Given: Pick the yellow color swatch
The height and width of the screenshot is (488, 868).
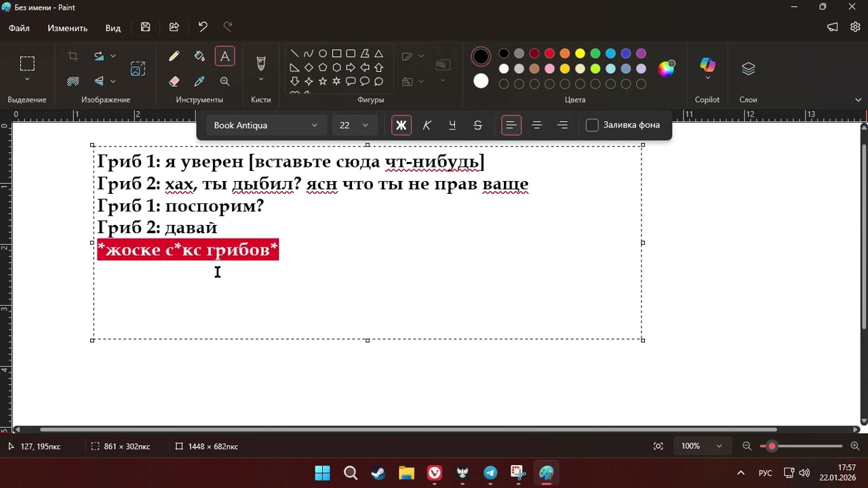Looking at the screenshot, I should [x=580, y=54].
